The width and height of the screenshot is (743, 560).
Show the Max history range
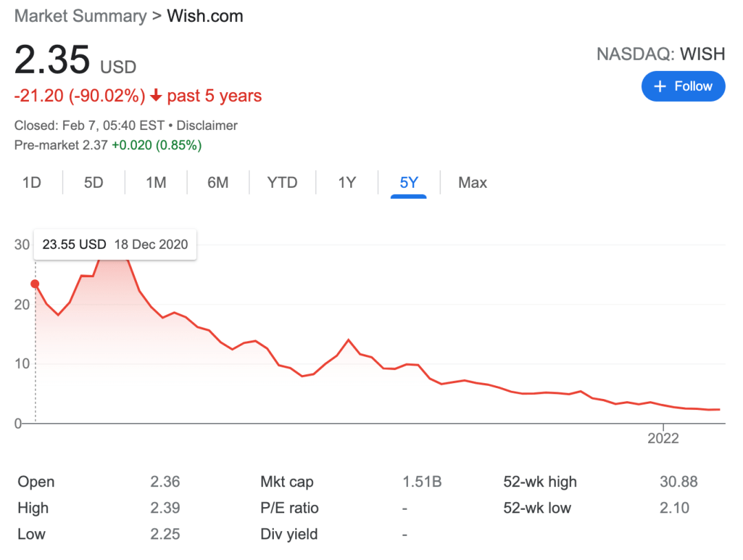point(473,182)
